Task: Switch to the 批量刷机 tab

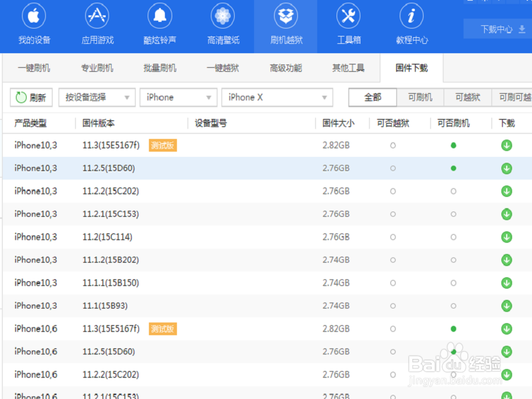Action: (x=160, y=68)
